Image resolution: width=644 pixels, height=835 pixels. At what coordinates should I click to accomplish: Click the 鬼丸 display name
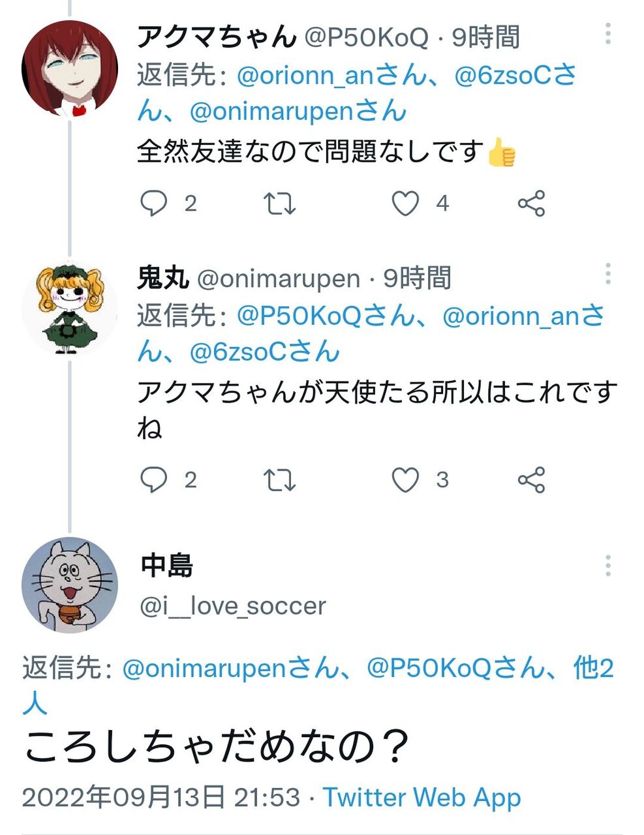163,279
